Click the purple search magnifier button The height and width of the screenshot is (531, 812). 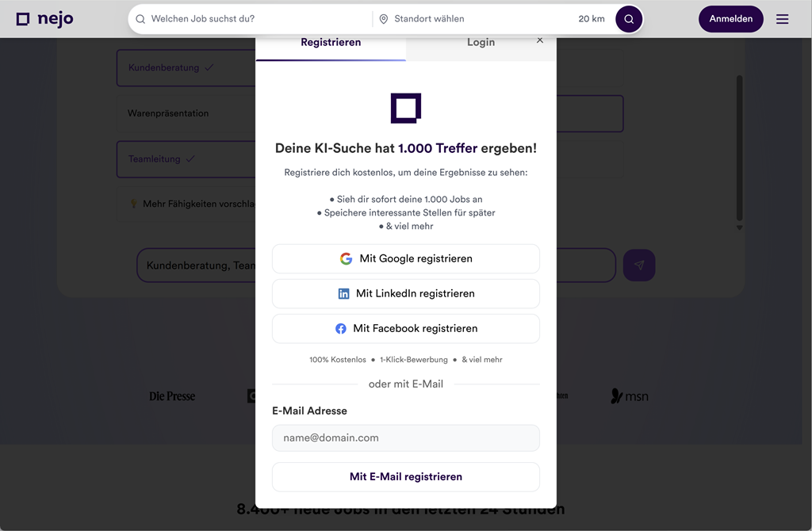click(629, 19)
